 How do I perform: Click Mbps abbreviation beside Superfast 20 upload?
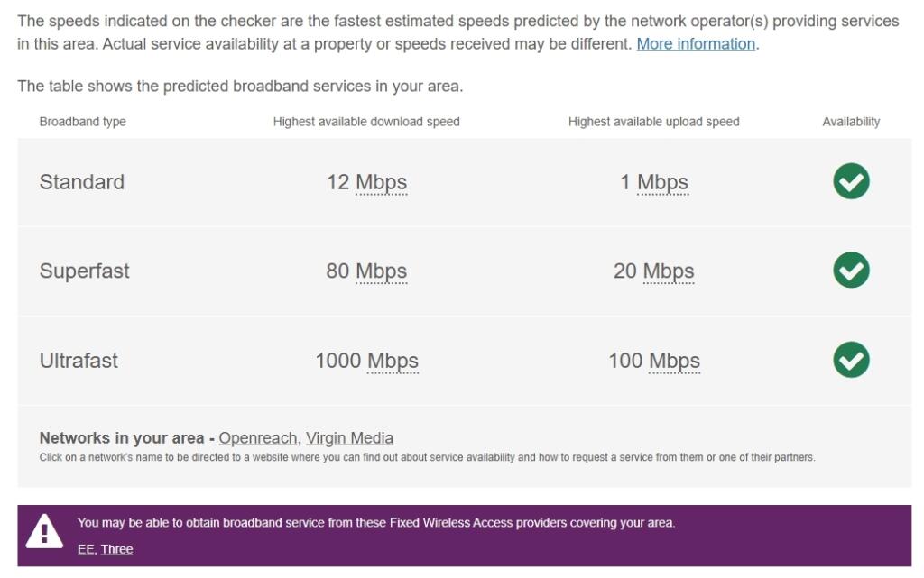click(668, 271)
